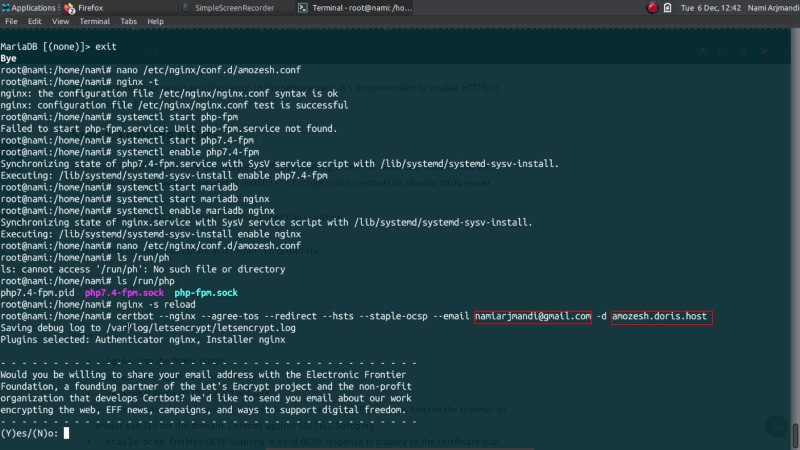Click the 'MariaDB [(none)]> exit' line
Image resolution: width=800 pixels, height=450 pixels.
tap(58, 46)
